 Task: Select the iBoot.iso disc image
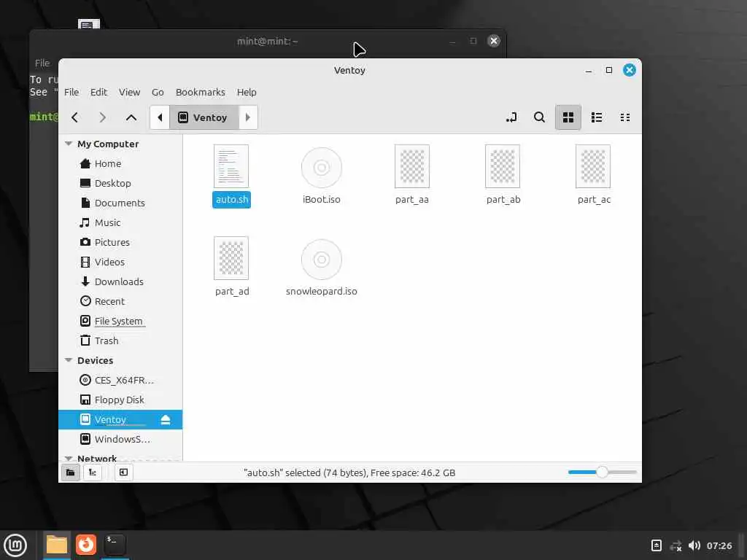(x=322, y=176)
